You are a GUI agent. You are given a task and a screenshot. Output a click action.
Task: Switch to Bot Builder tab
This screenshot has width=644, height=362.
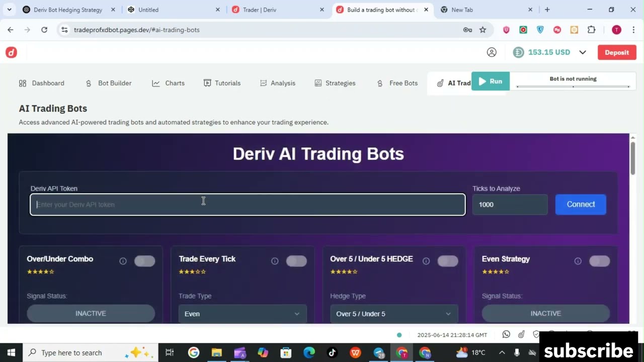click(108, 83)
